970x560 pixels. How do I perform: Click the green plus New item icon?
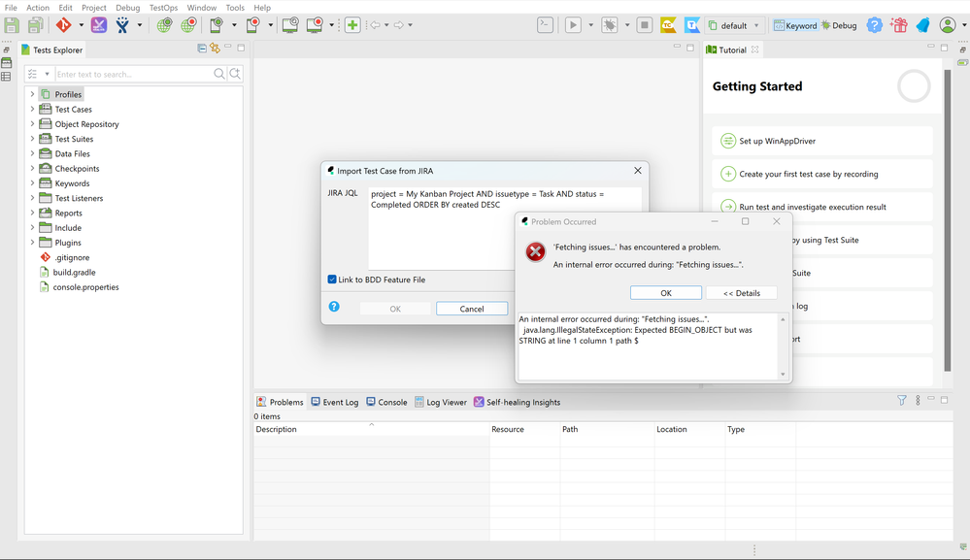352,25
